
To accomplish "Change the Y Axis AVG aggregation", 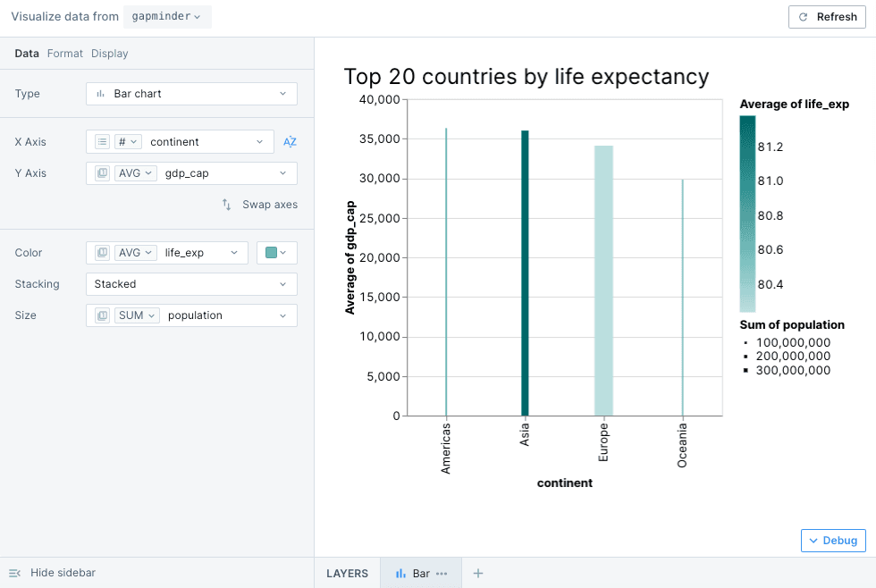I will (x=137, y=173).
